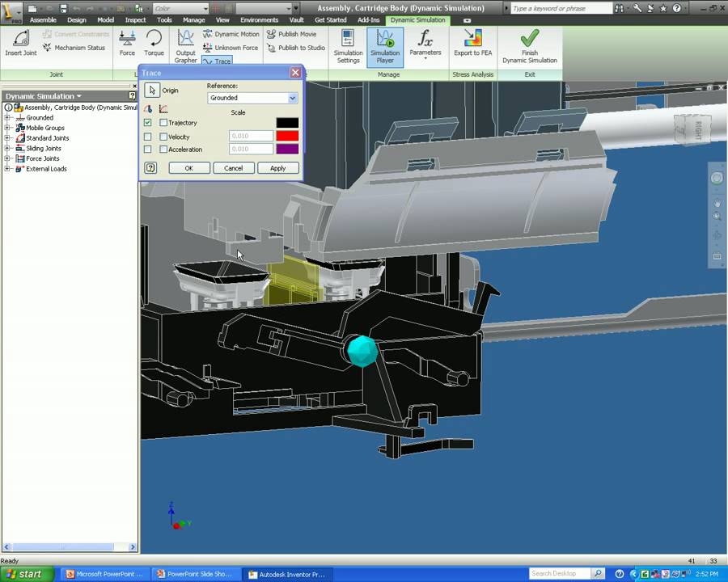Click the Search Desktop field in taskbar
This screenshot has height=582, width=728.
pyautogui.click(x=560, y=574)
